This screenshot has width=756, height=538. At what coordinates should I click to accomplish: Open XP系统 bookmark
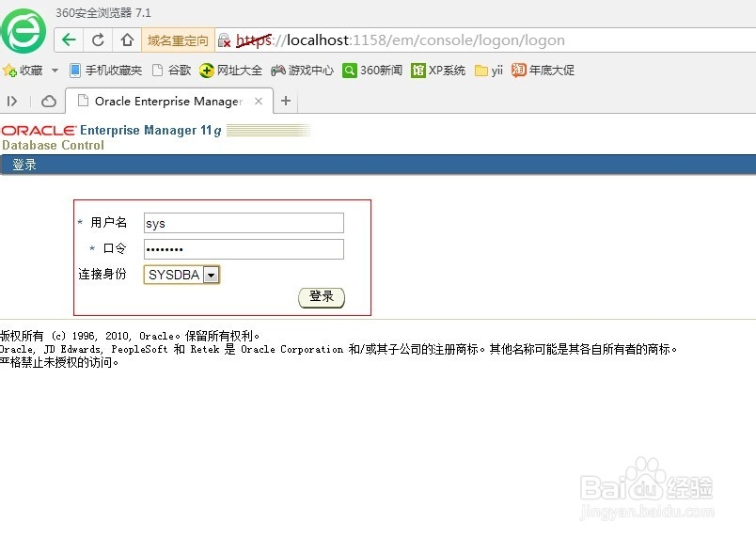coord(438,71)
